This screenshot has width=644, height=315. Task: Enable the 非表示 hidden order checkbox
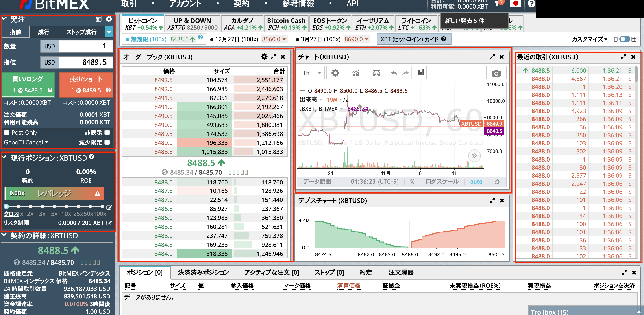(107, 132)
